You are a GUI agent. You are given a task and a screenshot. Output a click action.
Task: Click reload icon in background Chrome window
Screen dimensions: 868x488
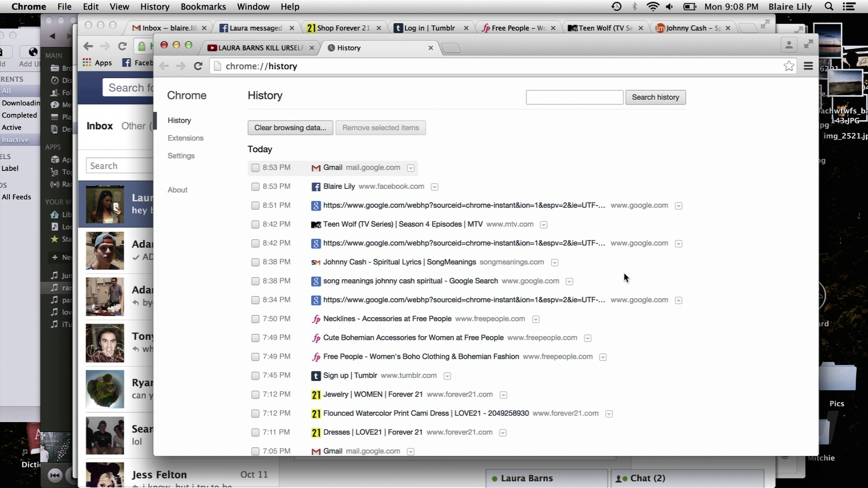coord(122,46)
